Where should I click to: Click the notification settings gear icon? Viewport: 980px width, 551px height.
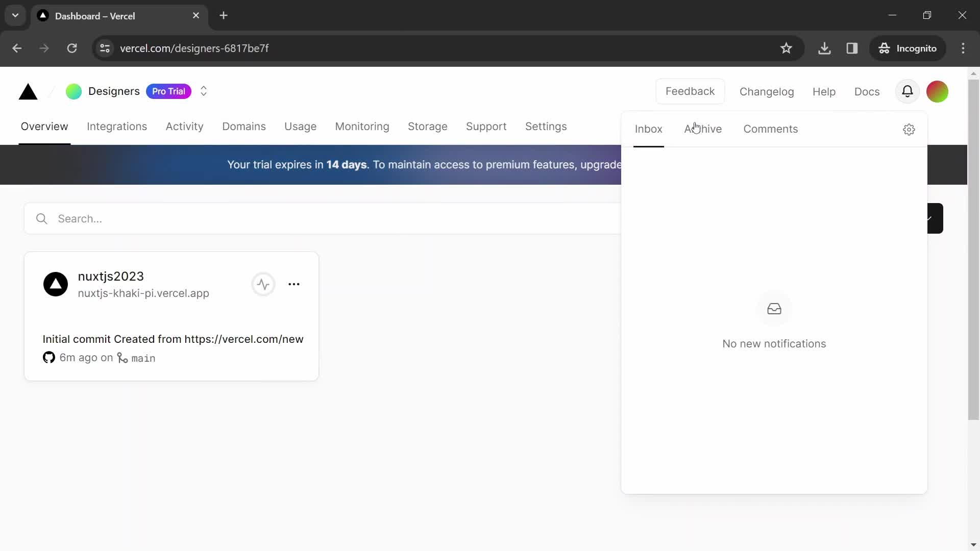tap(909, 129)
